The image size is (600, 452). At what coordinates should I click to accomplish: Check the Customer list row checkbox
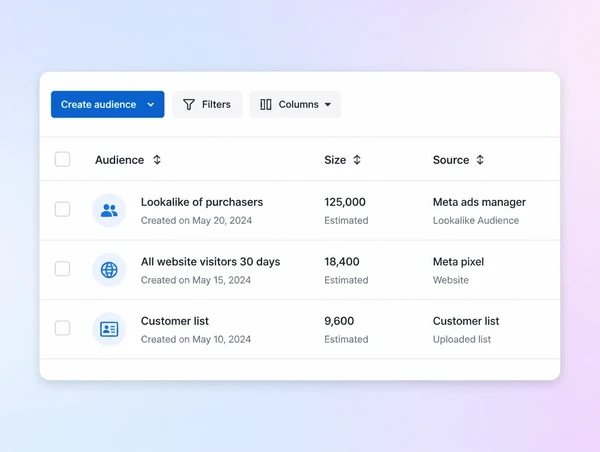click(x=62, y=328)
